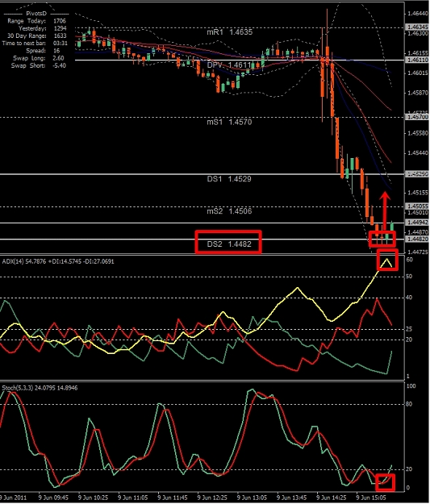Click the Stoch(5,3,3) indicator readout

(40, 388)
